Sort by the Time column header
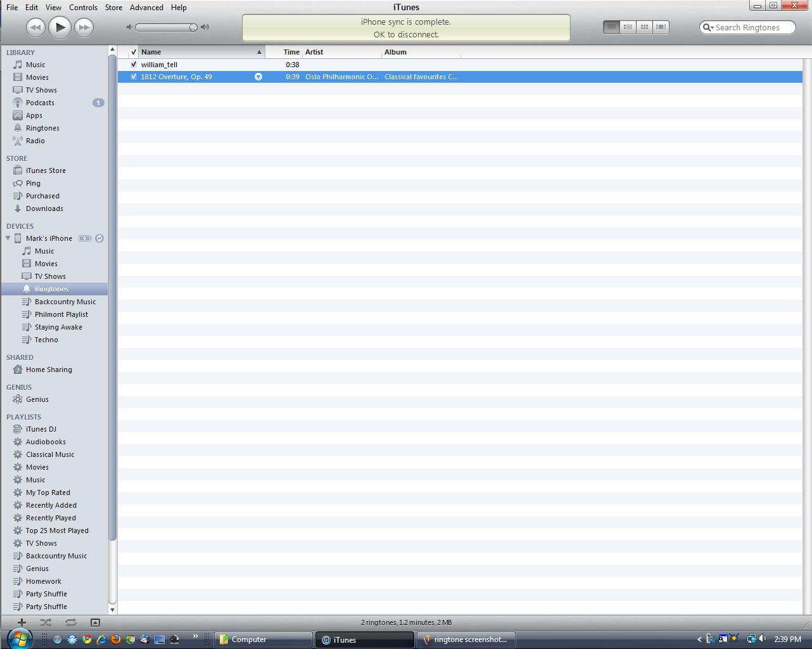812x649 pixels. point(284,52)
